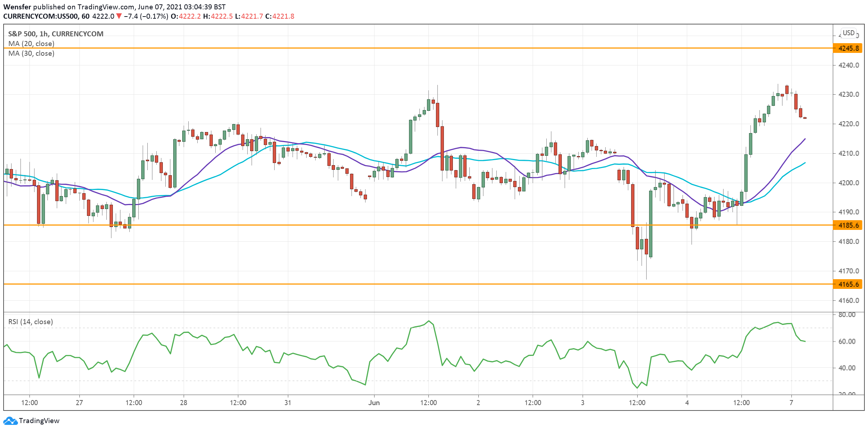Image resolution: width=868 pixels, height=431 pixels.
Task: Click the Jun label on the time axis
Action: tap(374, 403)
